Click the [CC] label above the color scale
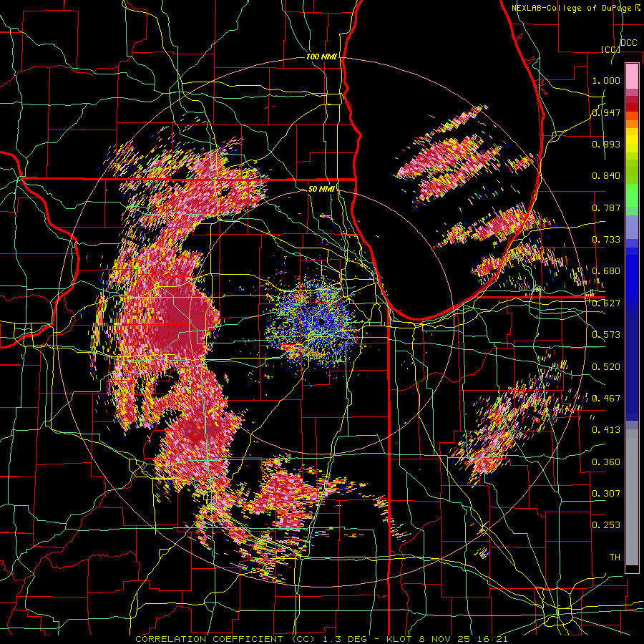Viewport: 644px width, 644px height. point(610,49)
